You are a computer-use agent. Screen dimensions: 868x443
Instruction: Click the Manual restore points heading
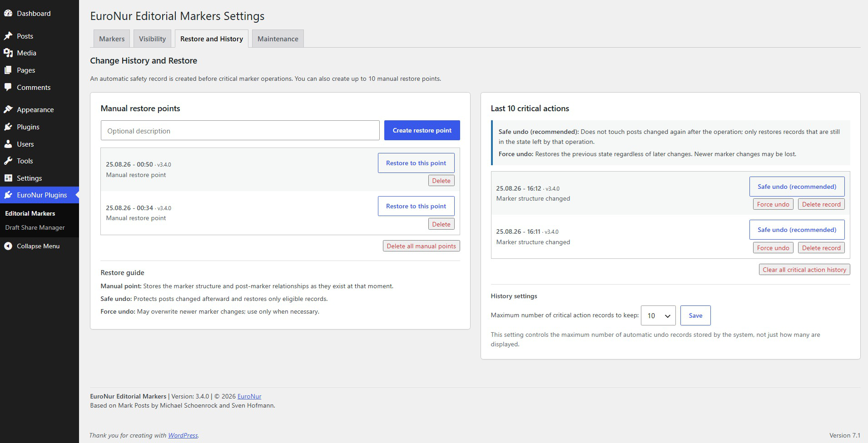click(x=140, y=108)
